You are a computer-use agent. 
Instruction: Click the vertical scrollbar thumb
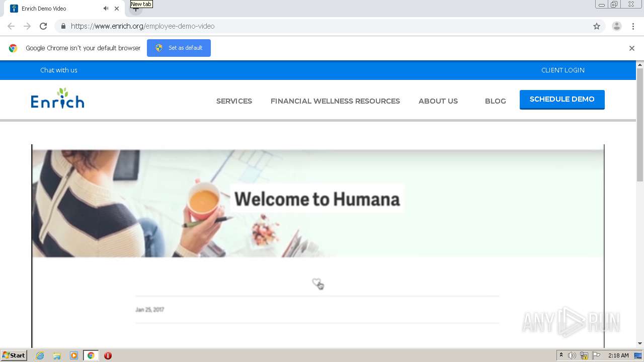(x=640, y=125)
